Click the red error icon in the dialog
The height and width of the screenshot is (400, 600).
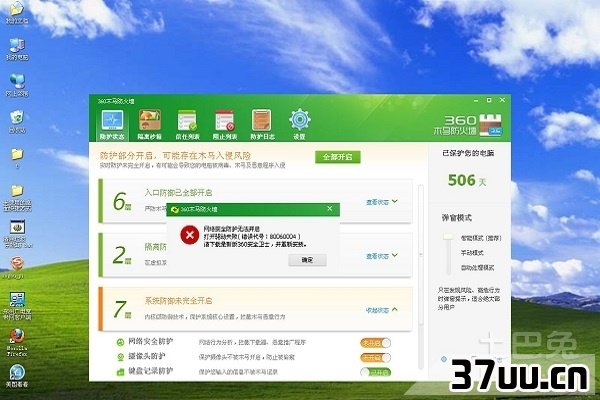[x=190, y=235]
